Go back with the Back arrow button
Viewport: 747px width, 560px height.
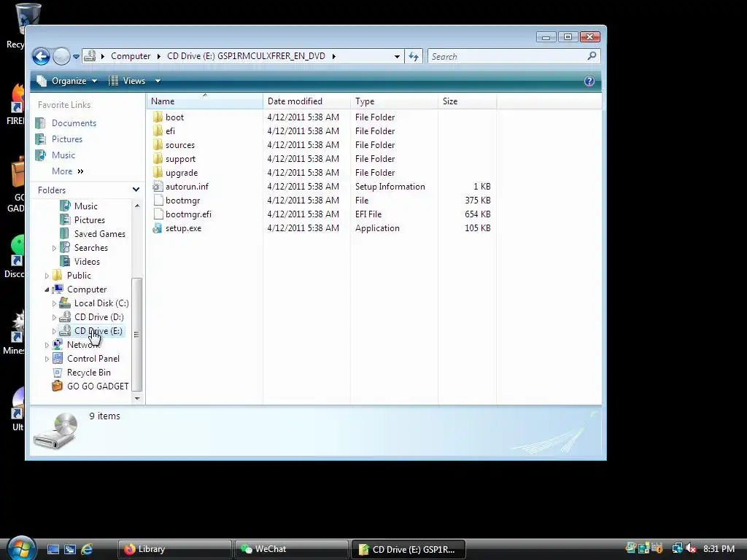[41, 56]
